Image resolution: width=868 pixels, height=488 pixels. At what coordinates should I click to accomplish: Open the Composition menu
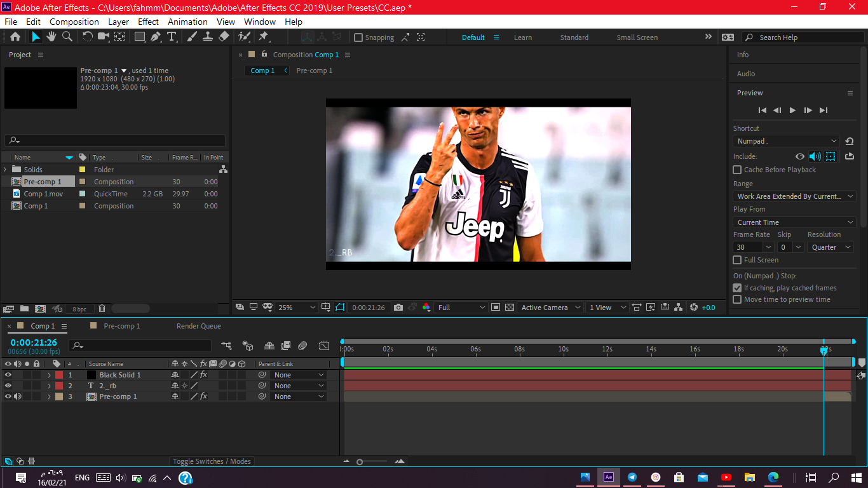pos(74,22)
